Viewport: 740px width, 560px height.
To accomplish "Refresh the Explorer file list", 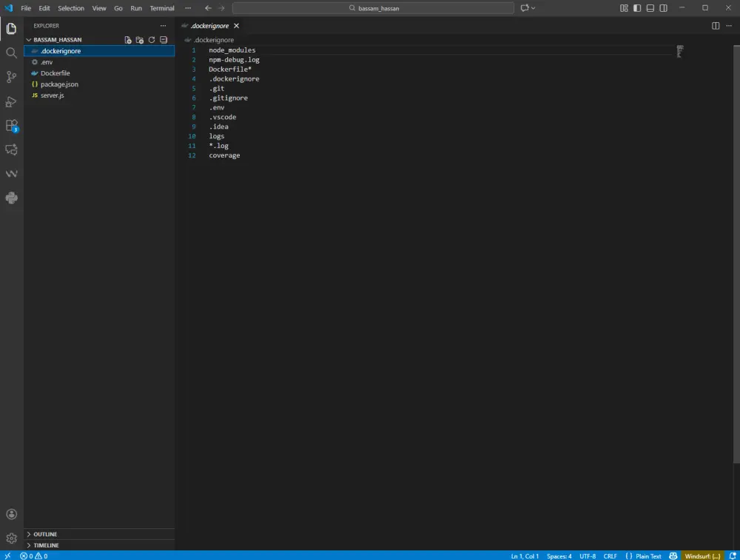I will 152,40.
